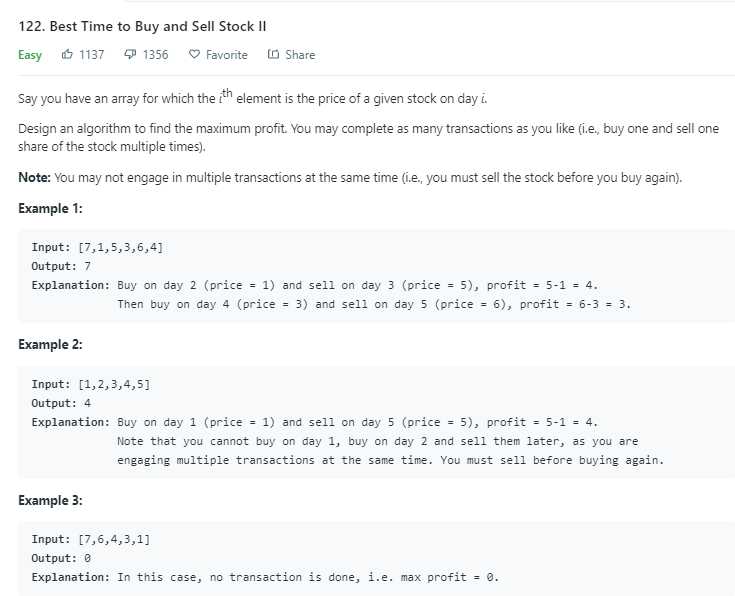Image resolution: width=735 pixels, height=596 pixels.
Task: Click the input [1,2,3,4,5] line
Action: click(x=90, y=384)
